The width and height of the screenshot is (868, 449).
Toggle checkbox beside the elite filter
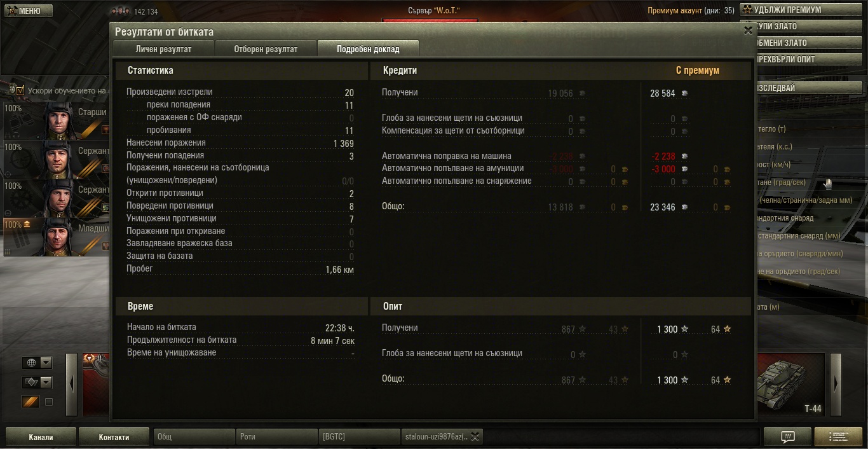click(x=49, y=402)
